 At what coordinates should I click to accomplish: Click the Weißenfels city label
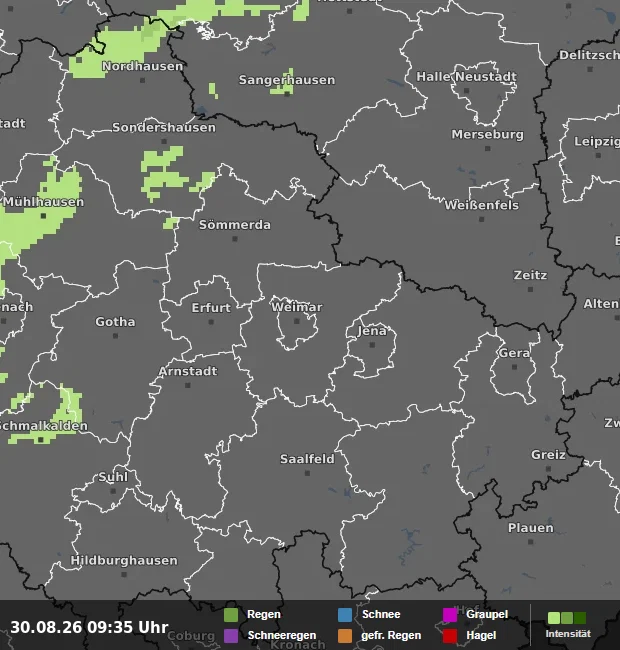482,205
